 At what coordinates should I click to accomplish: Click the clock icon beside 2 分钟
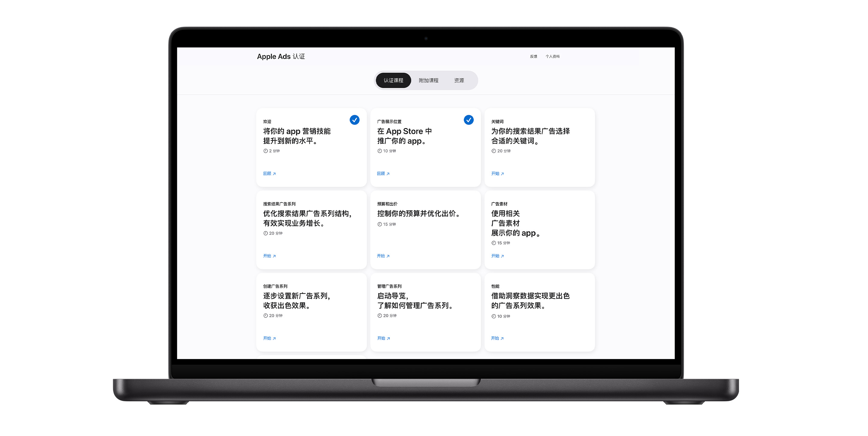point(266,151)
